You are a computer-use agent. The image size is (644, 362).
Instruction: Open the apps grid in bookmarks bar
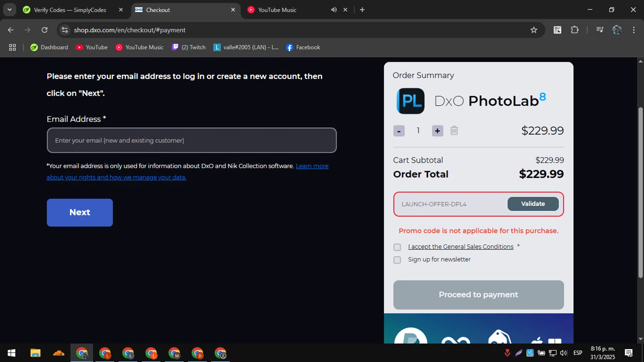(x=12, y=48)
